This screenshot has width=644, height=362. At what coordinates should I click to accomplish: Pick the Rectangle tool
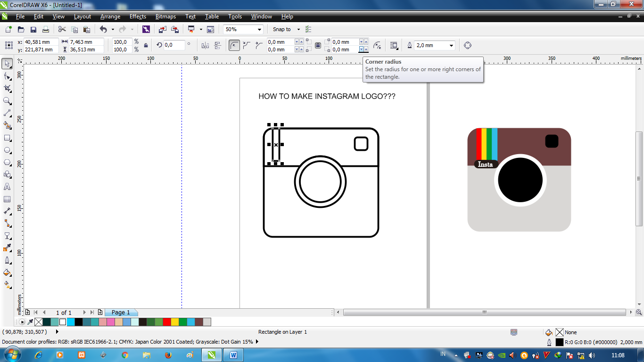coord(7,138)
